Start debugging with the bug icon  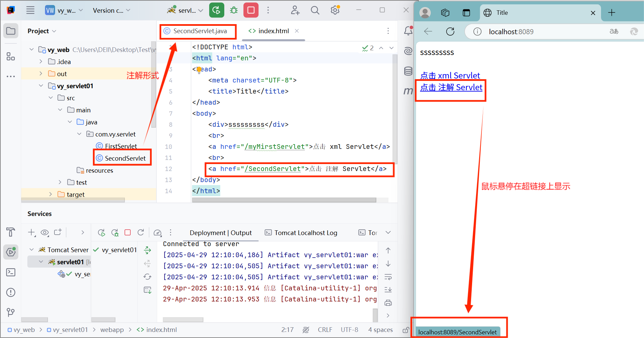point(233,10)
